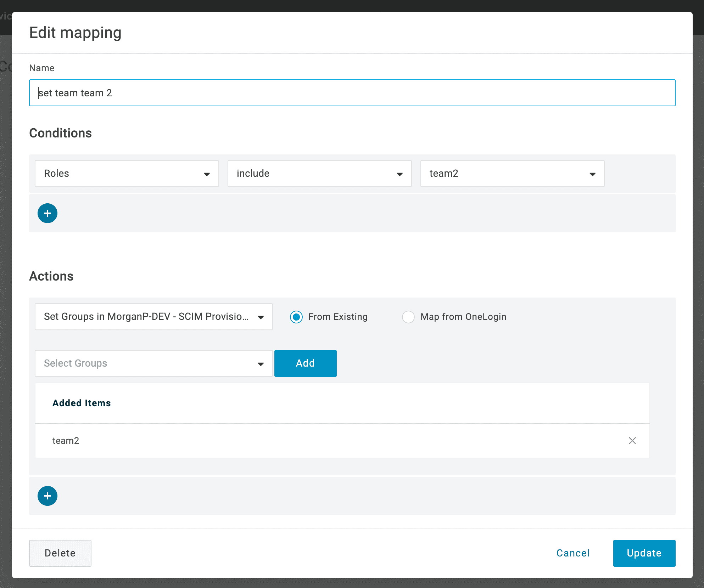The image size is (704, 588).
Task: Select the From Existing radio button
Action: pyautogui.click(x=296, y=317)
